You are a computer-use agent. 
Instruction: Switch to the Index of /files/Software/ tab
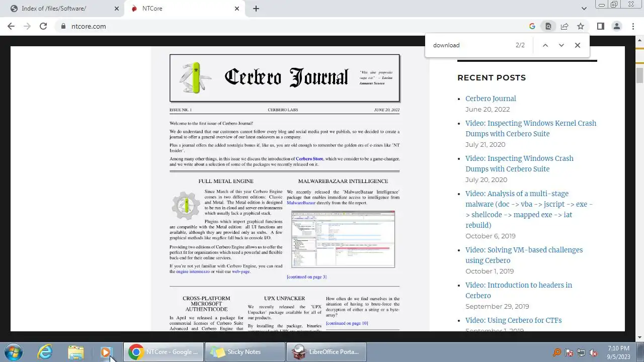(63, 9)
